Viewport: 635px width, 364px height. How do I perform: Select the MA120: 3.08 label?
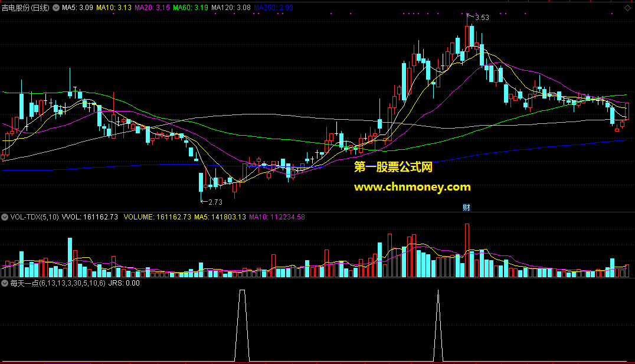pos(231,8)
